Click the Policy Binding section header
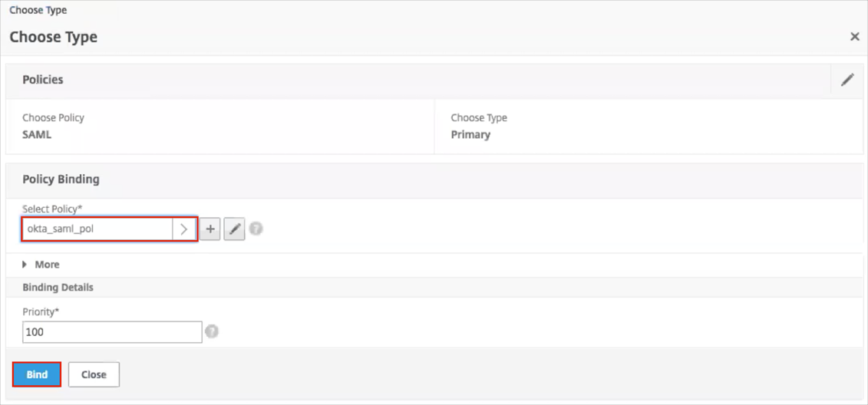Image resolution: width=868 pixels, height=405 pixels. pyautogui.click(x=61, y=179)
